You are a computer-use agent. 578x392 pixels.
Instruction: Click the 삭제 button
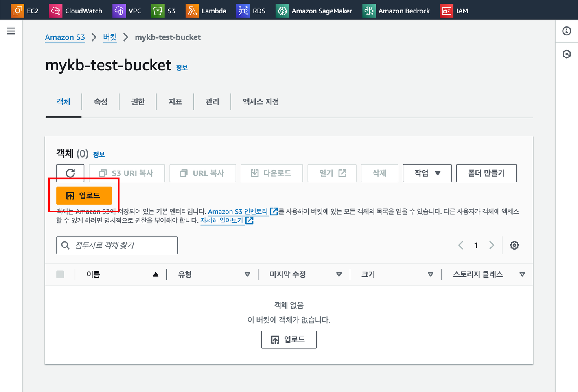pyautogui.click(x=379, y=173)
